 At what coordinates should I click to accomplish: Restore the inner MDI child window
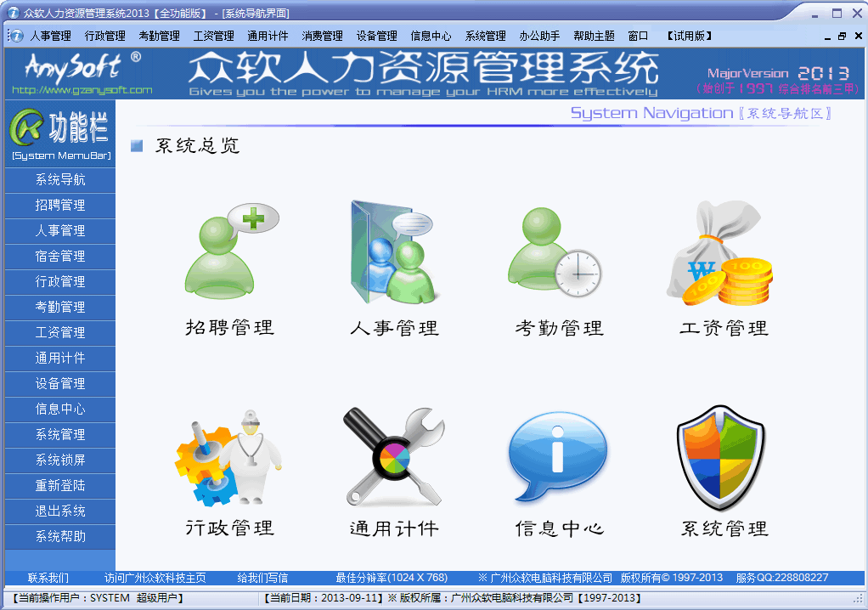click(x=842, y=36)
